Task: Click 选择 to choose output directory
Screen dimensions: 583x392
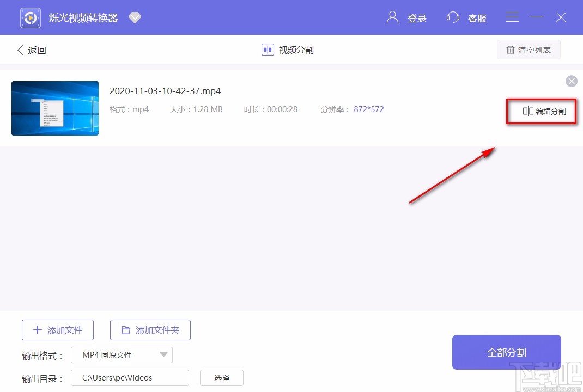Action: [x=221, y=377]
